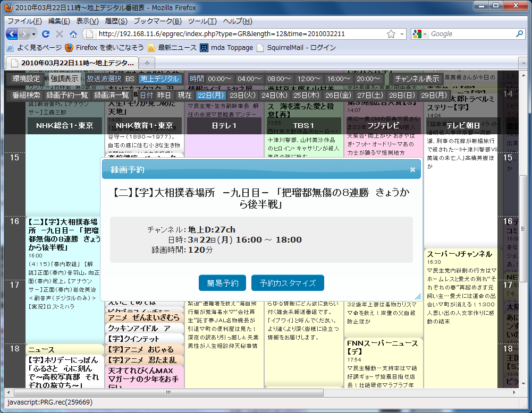Jump to the 00:00~ time slot
Image resolution: width=532 pixels, height=413 pixels.
[x=219, y=79]
